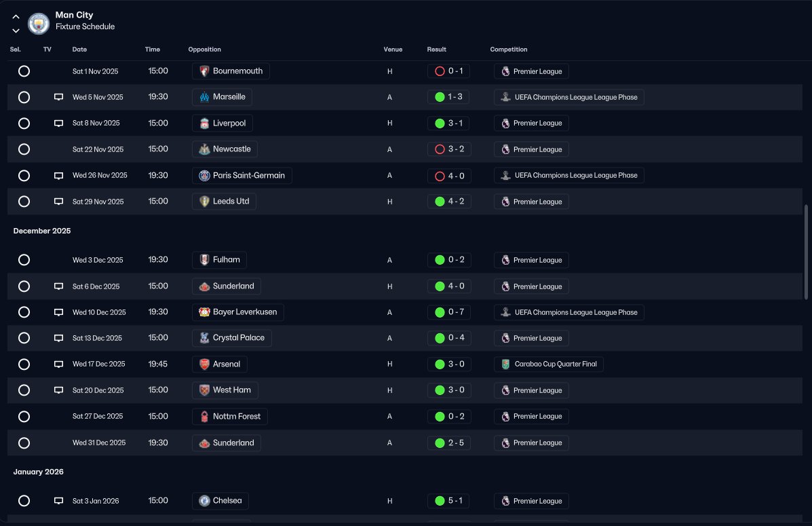Sort by Opposition column header
This screenshot has width=812, height=526.
[x=204, y=50]
